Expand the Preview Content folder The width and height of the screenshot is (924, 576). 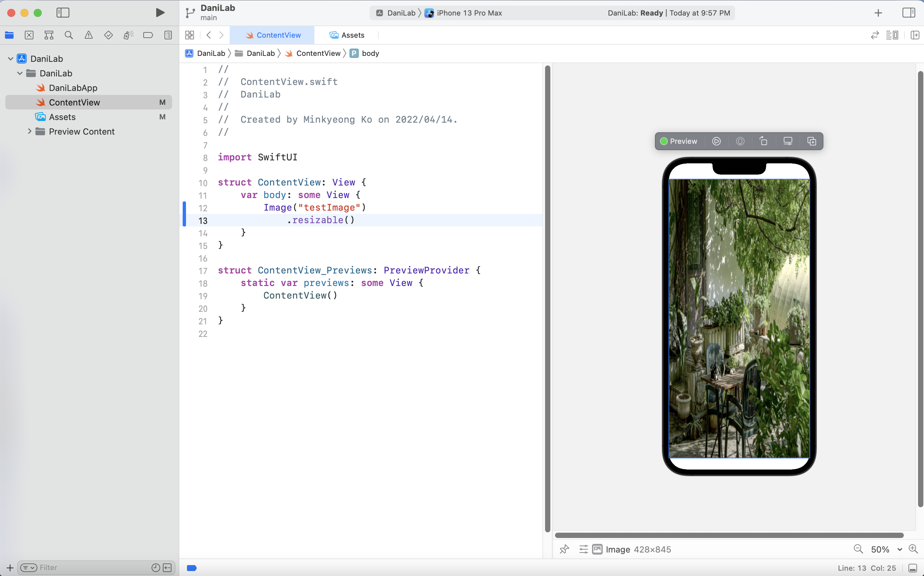(x=29, y=131)
